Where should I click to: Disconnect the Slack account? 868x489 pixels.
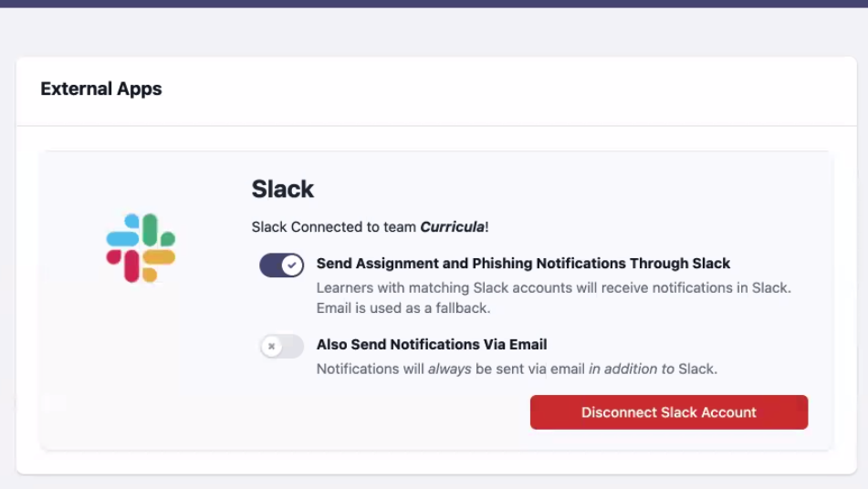coord(669,412)
